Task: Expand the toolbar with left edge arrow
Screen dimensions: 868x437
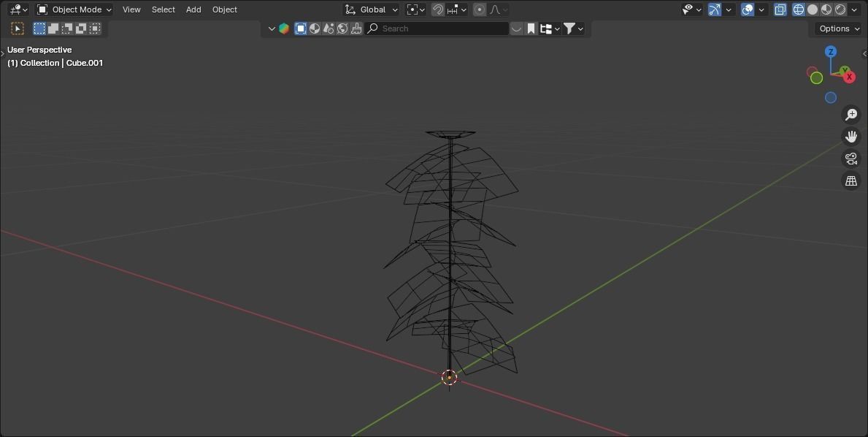Action: pyautogui.click(x=2, y=53)
